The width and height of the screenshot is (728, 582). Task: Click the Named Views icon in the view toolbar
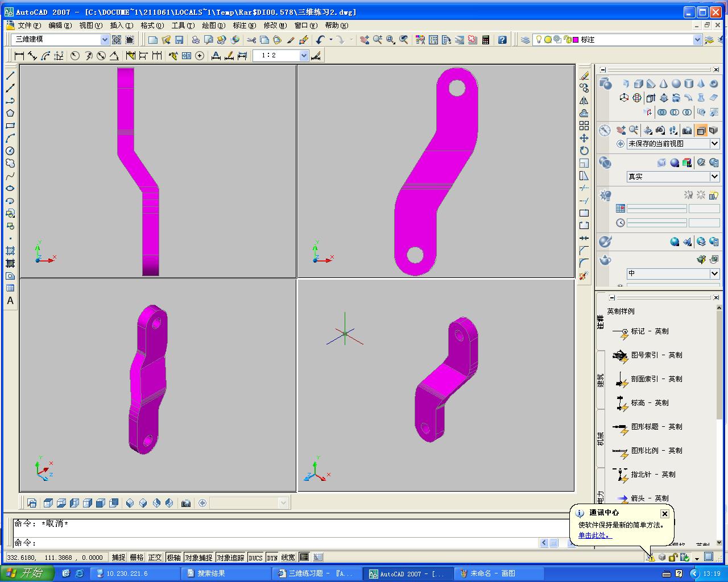32,503
